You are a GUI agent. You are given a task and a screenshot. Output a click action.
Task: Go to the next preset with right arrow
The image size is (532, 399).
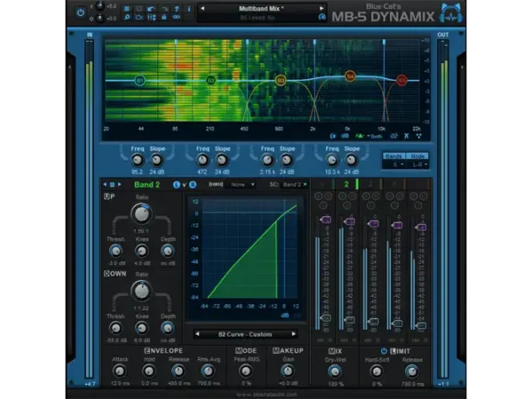[321, 9]
